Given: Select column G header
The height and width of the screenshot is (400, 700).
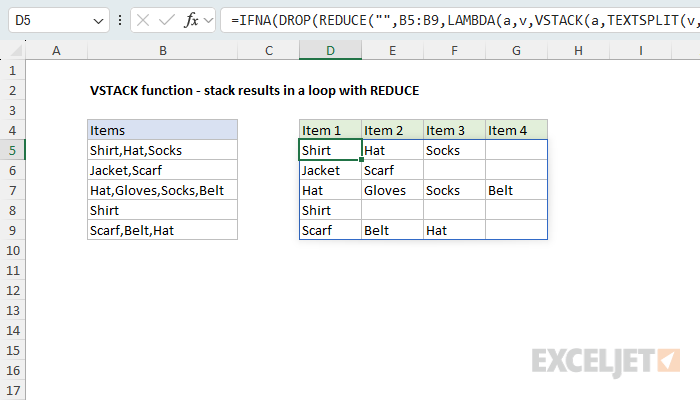Looking at the screenshot, I should tap(517, 51).
